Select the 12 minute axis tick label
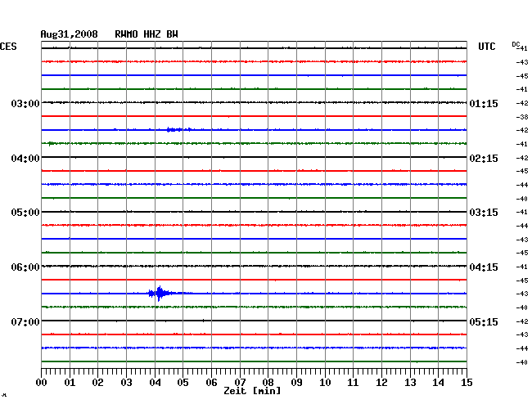This screenshot has width=532, height=404. [x=381, y=382]
